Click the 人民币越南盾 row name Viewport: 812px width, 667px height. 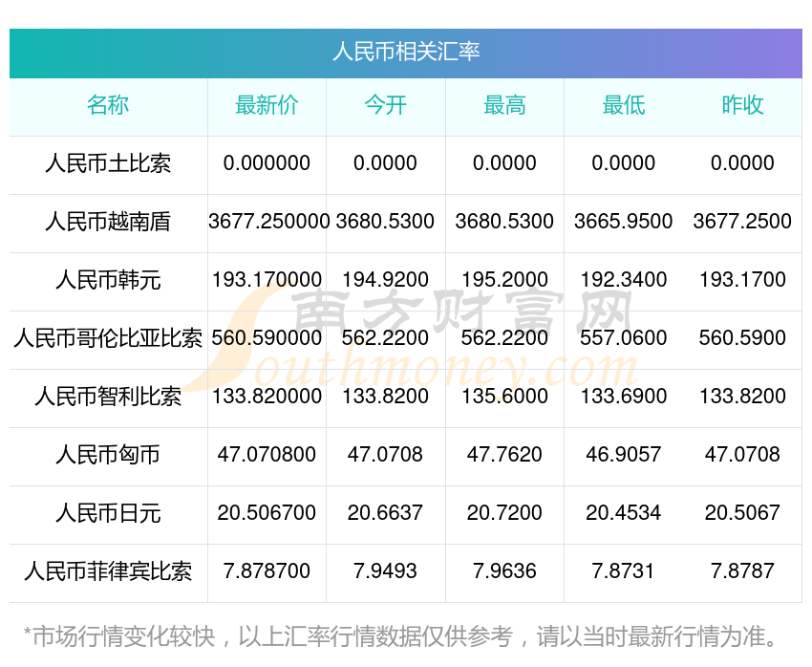[x=108, y=222]
